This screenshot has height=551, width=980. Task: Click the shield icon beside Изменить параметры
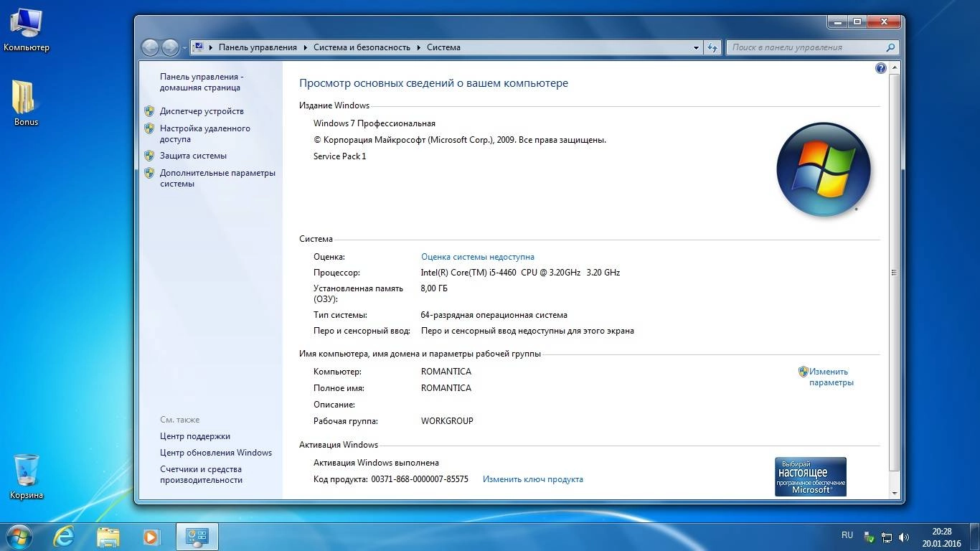pos(804,372)
